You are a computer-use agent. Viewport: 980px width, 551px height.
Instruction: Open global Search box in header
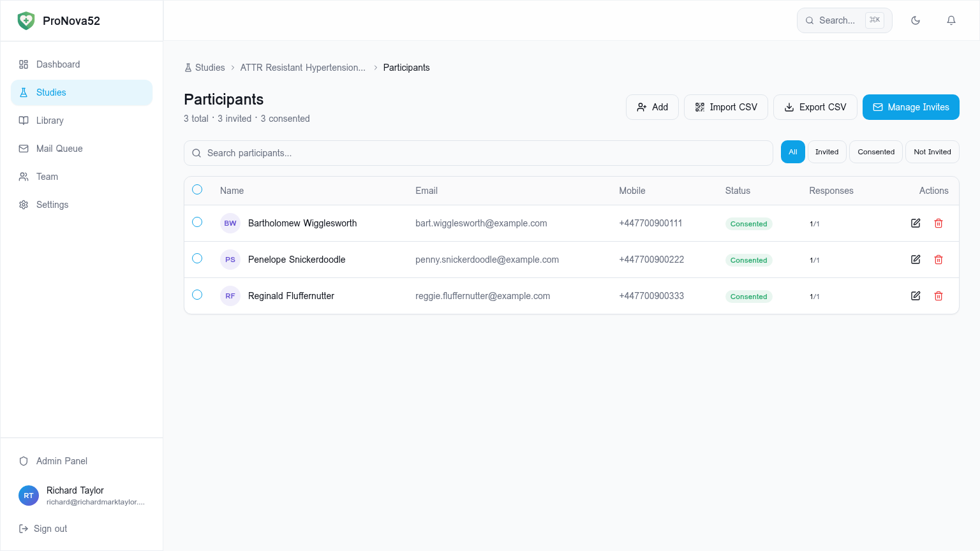(x=845, y=20)
